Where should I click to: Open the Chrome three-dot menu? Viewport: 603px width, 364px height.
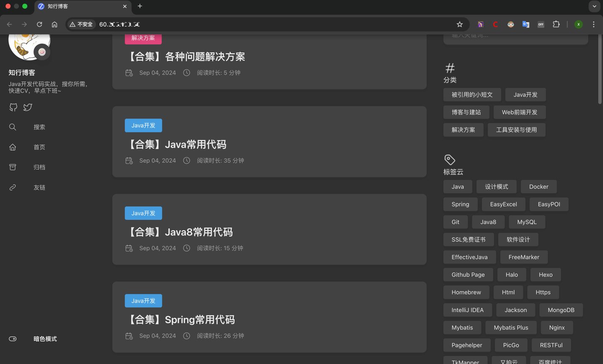point(593,24)
